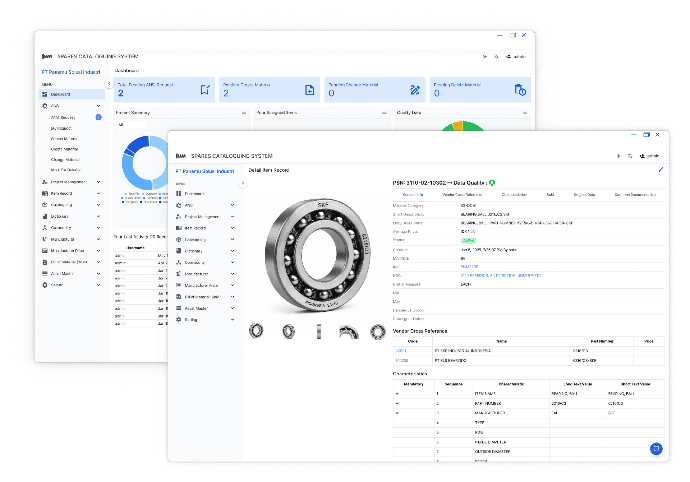The image size is (690, 482).
Task: Select the side-view bearing thumbnail
Action: pyautogui.click(x=319, y=331)
